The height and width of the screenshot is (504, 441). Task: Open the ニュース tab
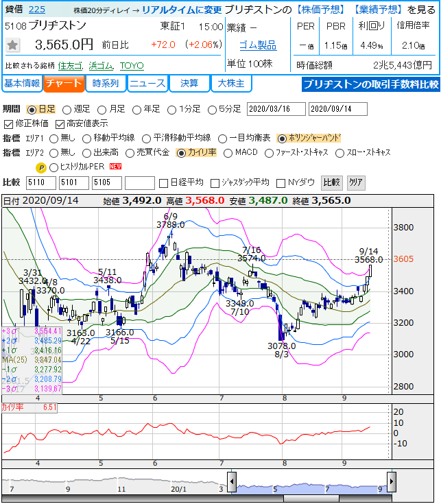click(147, 84)
